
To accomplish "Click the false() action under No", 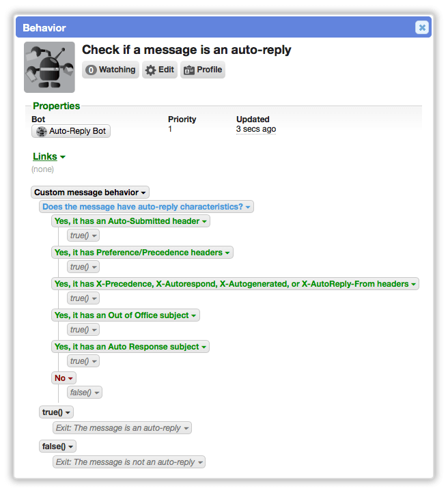I will coord(84,393).
